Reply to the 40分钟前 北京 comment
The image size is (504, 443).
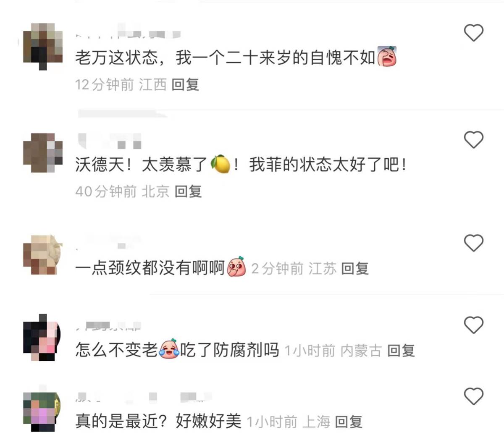click(x=188, y=191)
